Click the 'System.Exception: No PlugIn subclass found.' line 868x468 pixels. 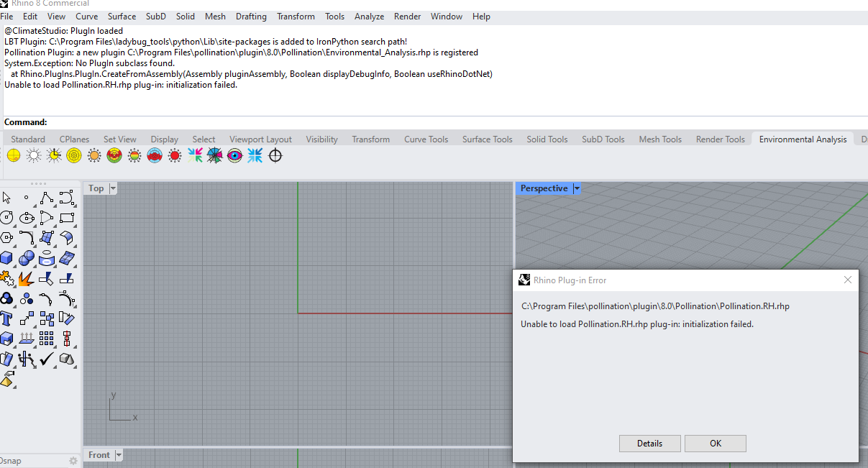coord(89,63)
